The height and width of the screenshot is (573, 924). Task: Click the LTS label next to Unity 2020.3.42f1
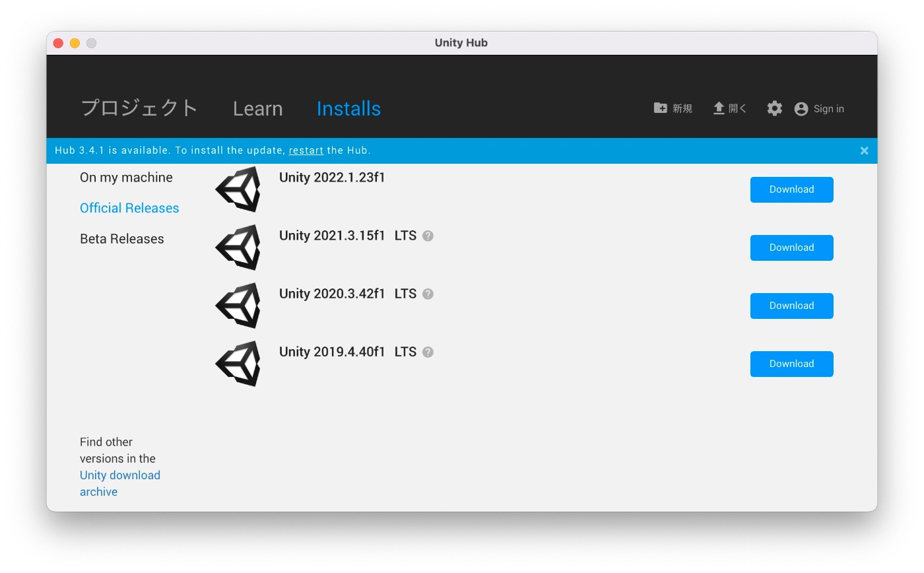coord(405,294)
